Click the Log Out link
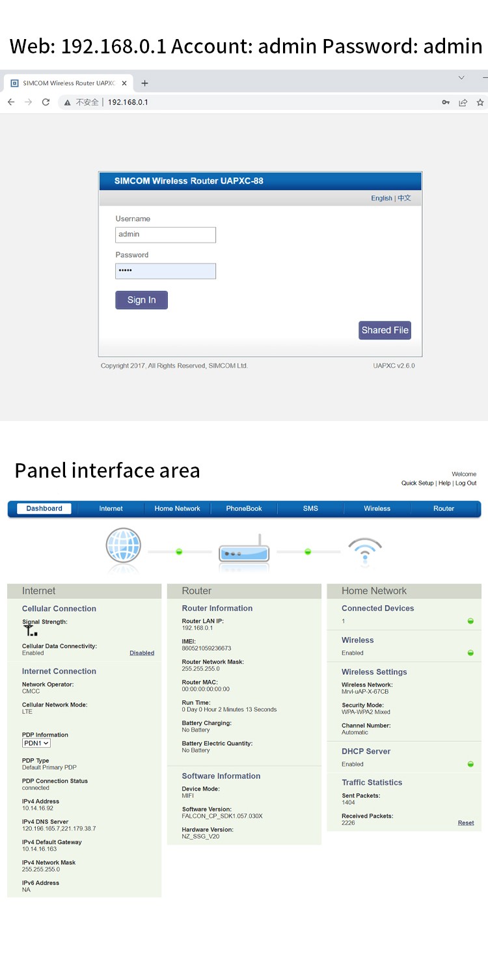The height and width of the screenshot is (980, 488). point(466,483)
